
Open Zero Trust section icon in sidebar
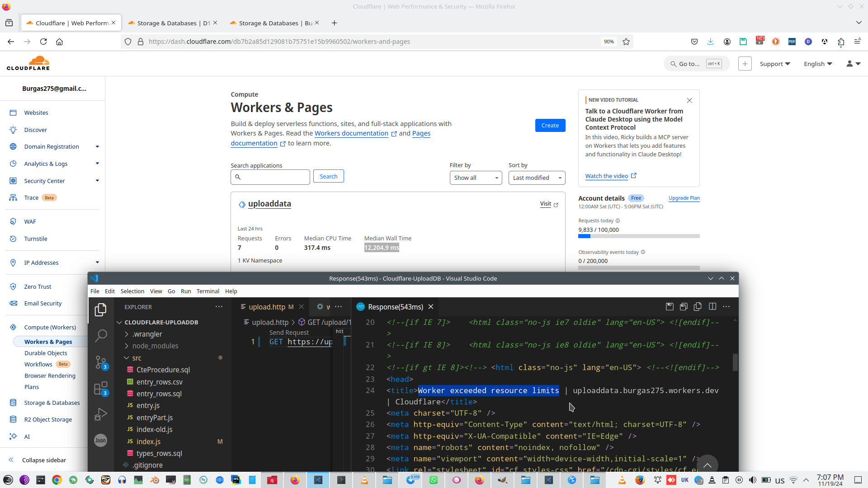coord(13,286)
